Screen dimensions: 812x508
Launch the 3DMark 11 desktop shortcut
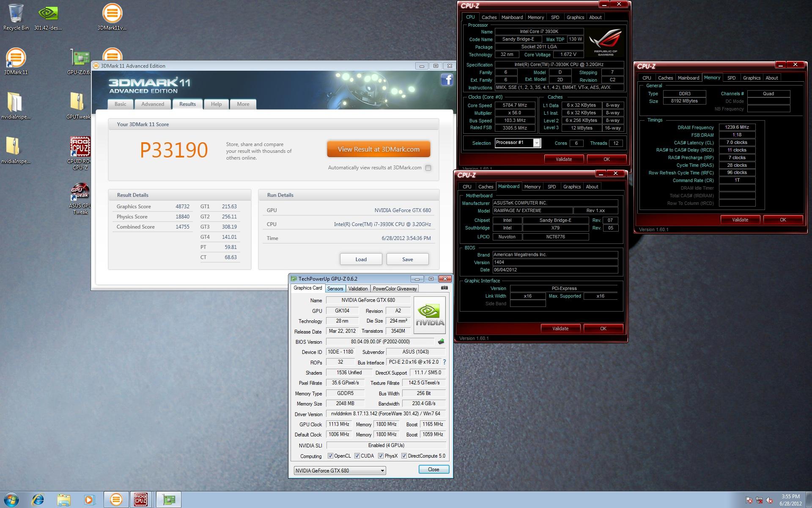tap(16, 62)
